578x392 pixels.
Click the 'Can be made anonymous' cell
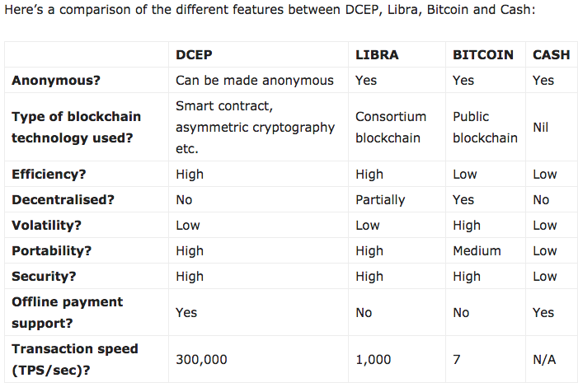point(255,80)
